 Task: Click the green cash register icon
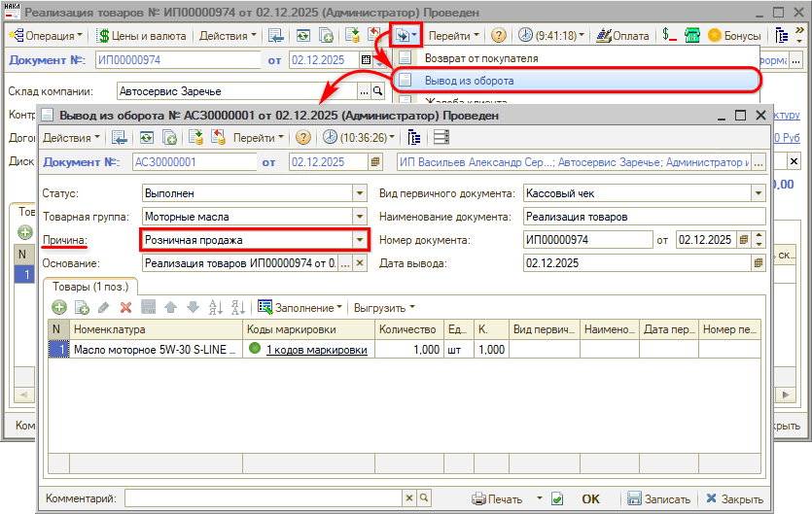(692, 35)
